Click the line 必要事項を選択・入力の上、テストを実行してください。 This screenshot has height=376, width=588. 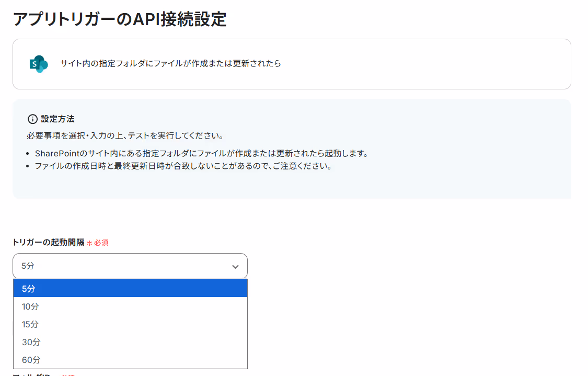tap(125, 135)
